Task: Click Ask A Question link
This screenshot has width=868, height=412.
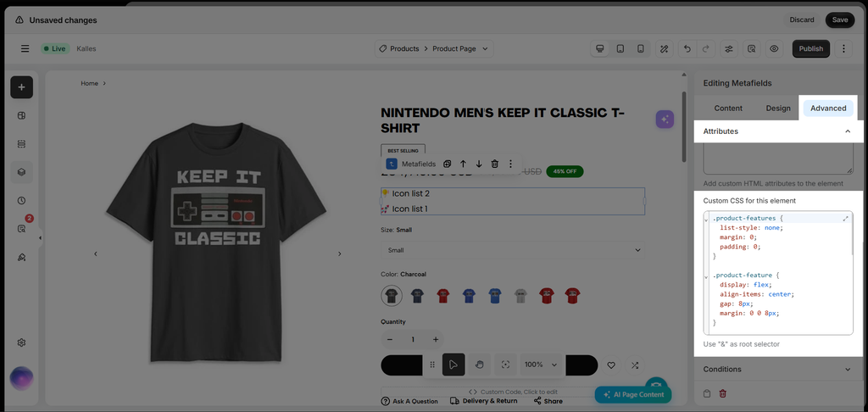Action: (409, 402)
